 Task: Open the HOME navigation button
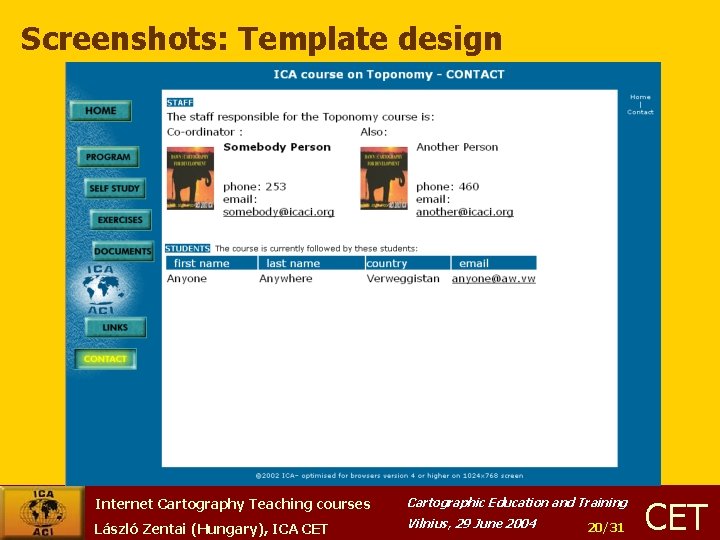[101, 111]
